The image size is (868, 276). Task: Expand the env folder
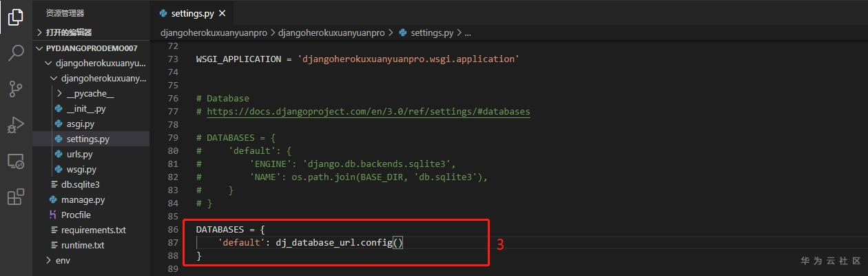[x=48, y=260]
